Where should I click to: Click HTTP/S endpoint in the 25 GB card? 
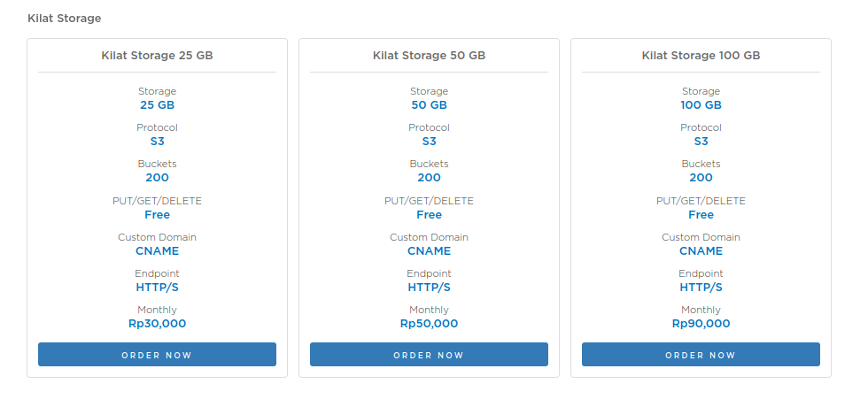click(157, 288)
